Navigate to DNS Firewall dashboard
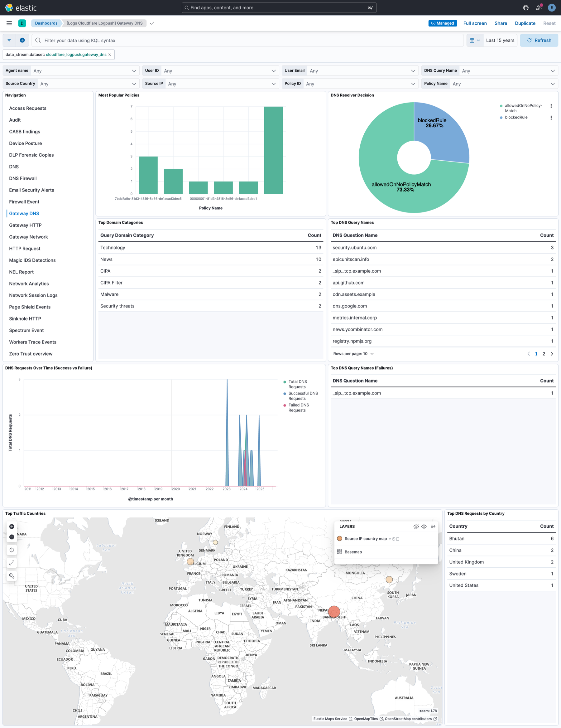Screen dimensions: 561x728 point(23,178)
